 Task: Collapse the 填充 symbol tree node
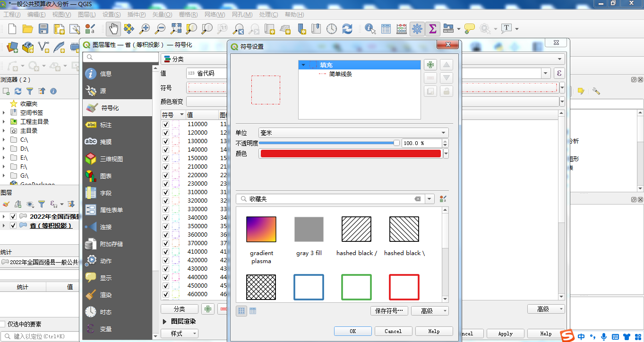(303, 65)
